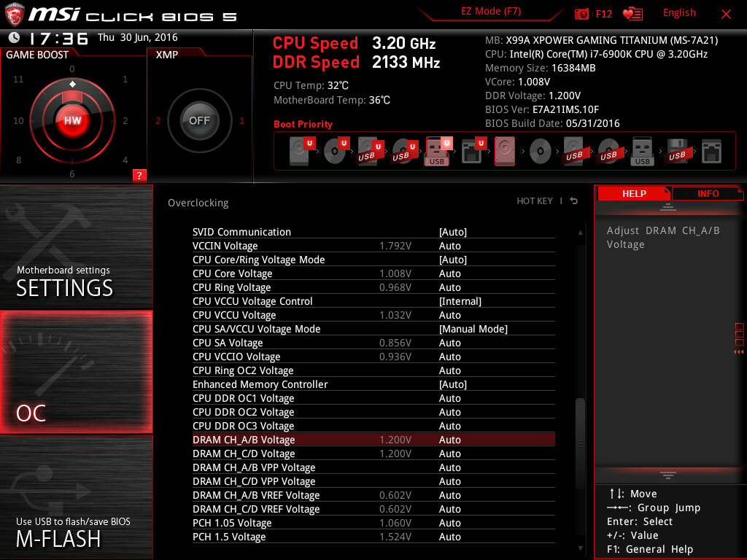Select the CPU Ring OC2 Voltage row label

[243, 370]
